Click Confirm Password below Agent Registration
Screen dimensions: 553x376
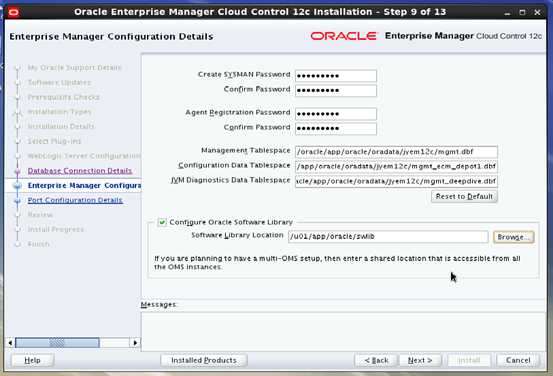point(336,128)
